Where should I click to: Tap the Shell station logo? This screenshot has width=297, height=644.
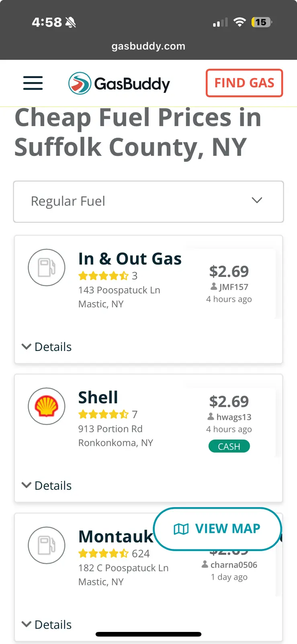click(47, 406)
